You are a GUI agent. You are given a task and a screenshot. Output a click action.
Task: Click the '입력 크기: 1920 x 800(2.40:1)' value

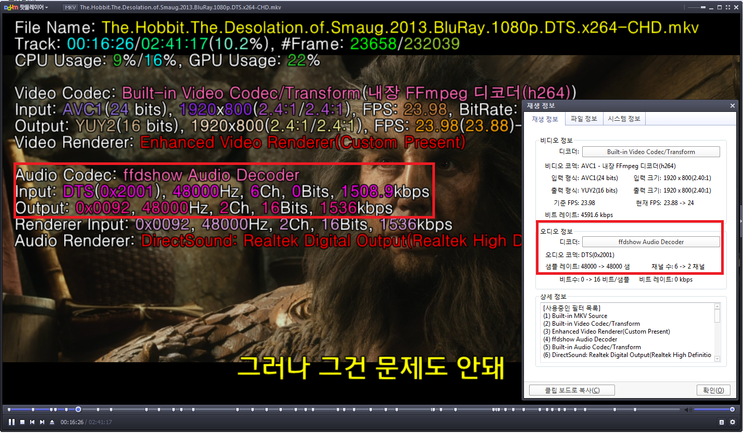[672, 178]
